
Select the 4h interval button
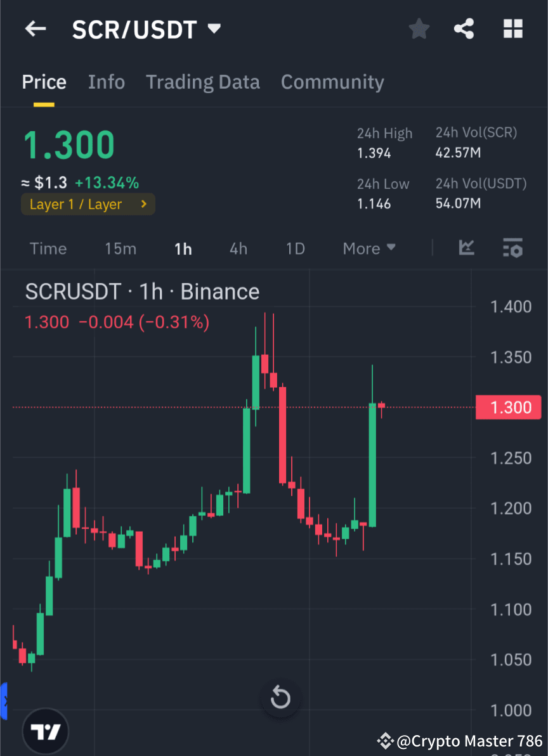click(x=238, y=248)
